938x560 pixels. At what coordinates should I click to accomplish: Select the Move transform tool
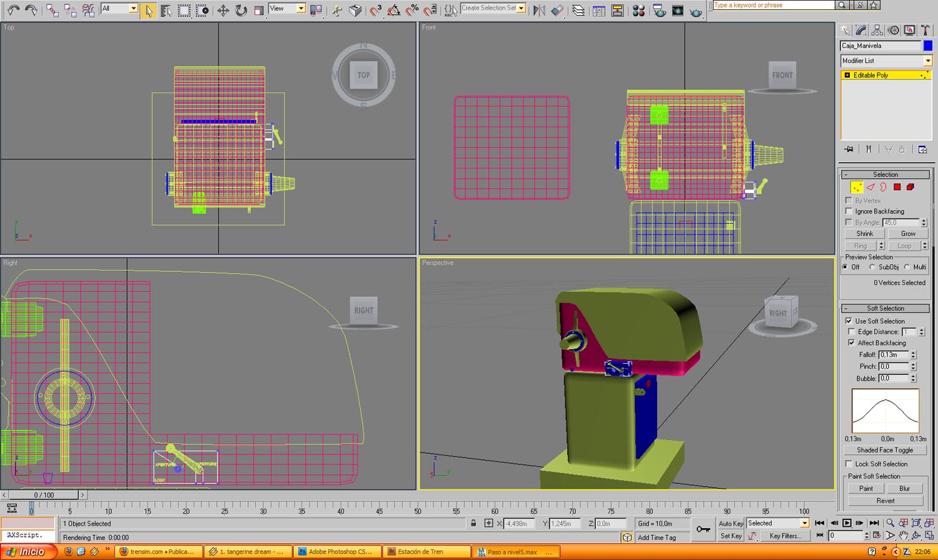point(223,11)
